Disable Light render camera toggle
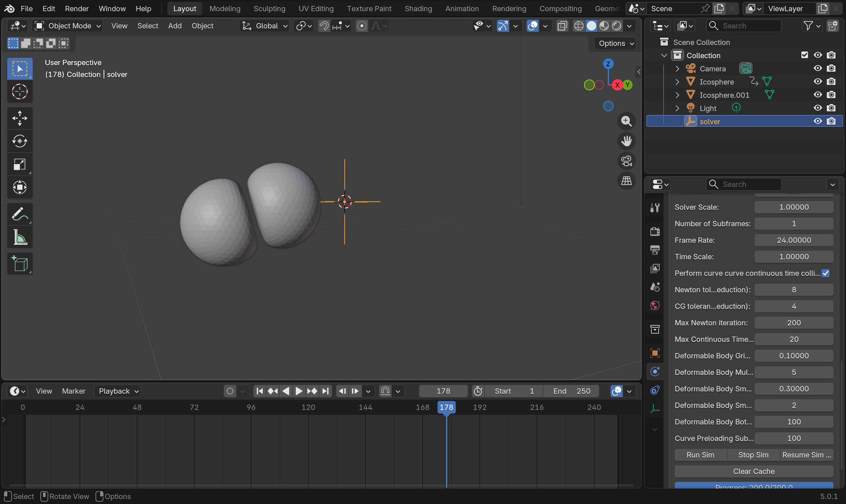846x504 pixels. [831, 108]
